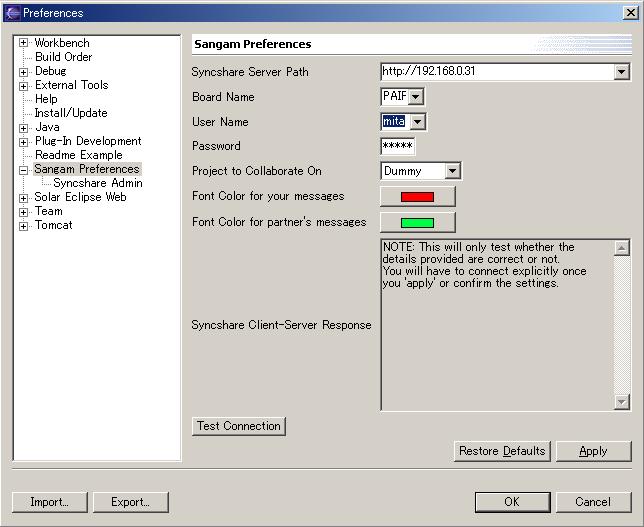The height and width of the screenshot is (527, 644).
Task: Open the User Name dropdown arrow
Action: 417,122
